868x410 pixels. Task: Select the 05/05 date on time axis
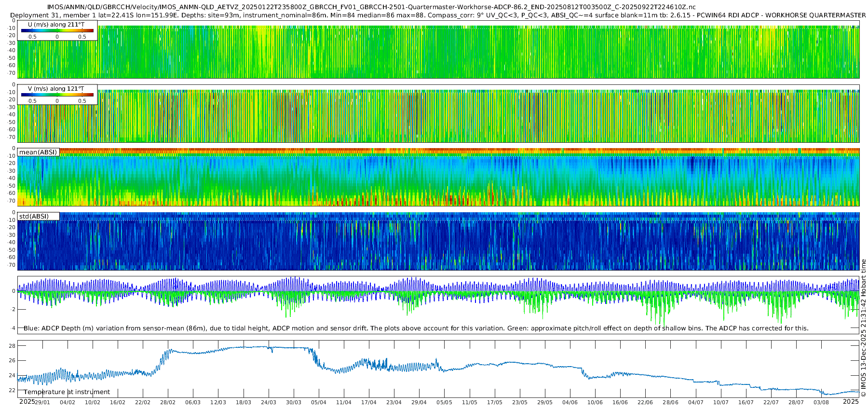[444, 402]
